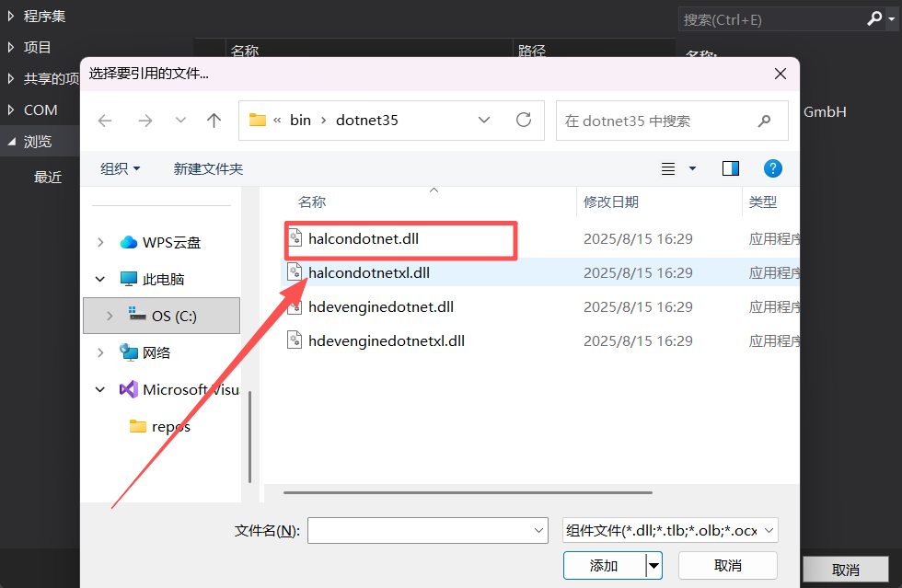Viewport: 902px width, 588px height.
Task: Change view layout with list icon
Action: coord(668,168)
